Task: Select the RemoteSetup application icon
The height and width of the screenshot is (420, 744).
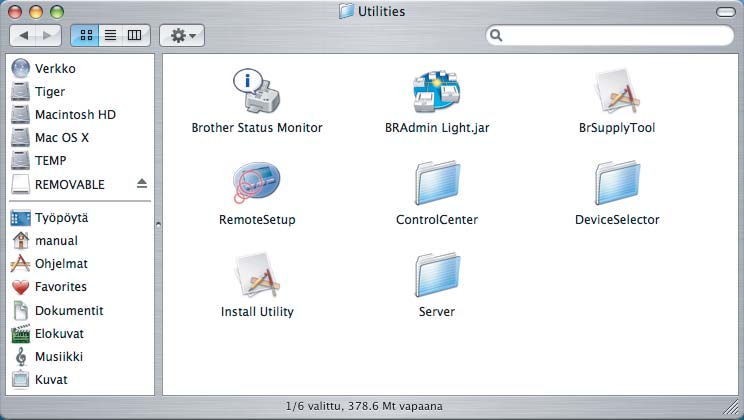Action: (x=256, y=182)
